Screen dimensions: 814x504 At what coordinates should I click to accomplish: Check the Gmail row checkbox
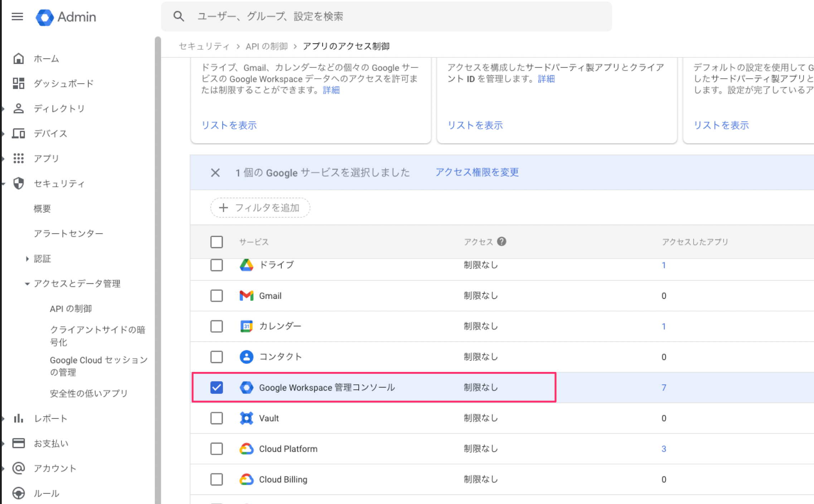(x=217, y=296)
